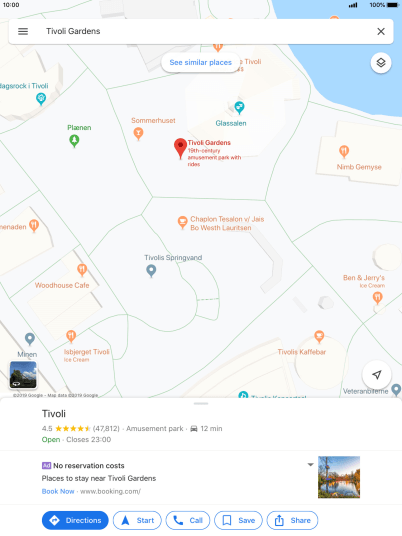
Task: Open the map layers button
Action: pyautogui.click(x=381, y=63)
